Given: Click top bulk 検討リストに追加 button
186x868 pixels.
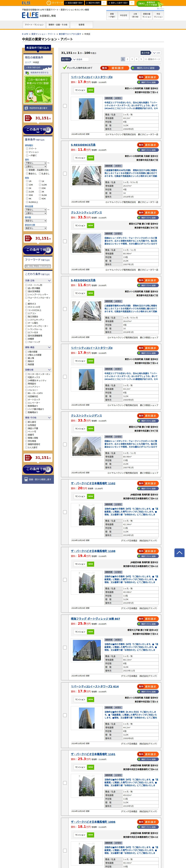Looking at the screenshot, I should 145,68.
